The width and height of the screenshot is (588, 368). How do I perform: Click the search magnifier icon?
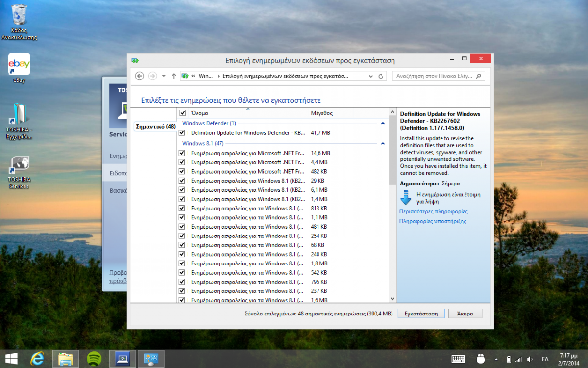pos(479,76)
